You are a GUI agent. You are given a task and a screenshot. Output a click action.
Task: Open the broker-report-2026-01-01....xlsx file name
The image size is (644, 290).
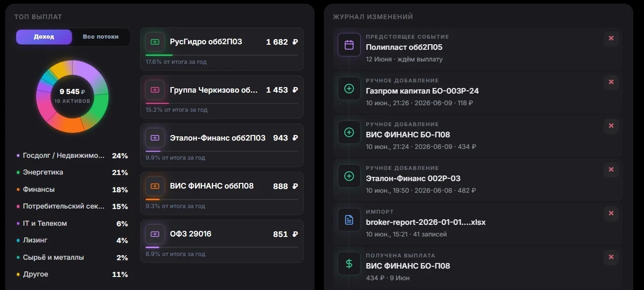coord(426,222)
